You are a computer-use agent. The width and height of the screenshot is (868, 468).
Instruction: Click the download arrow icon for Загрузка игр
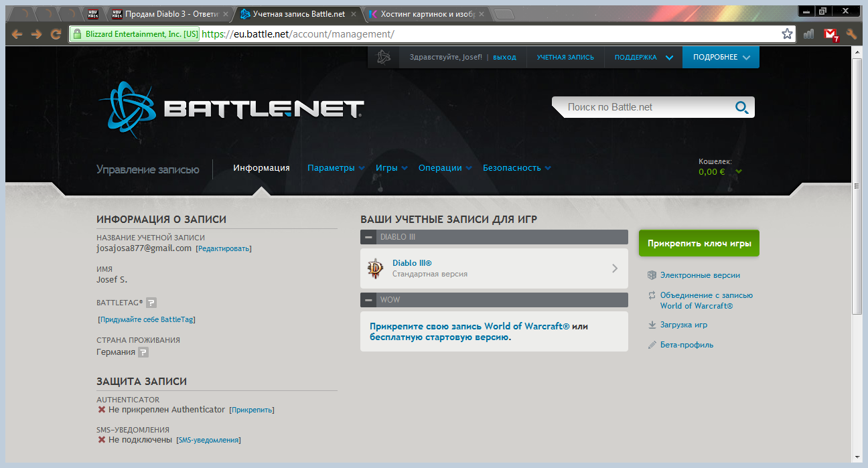point(652,325)
